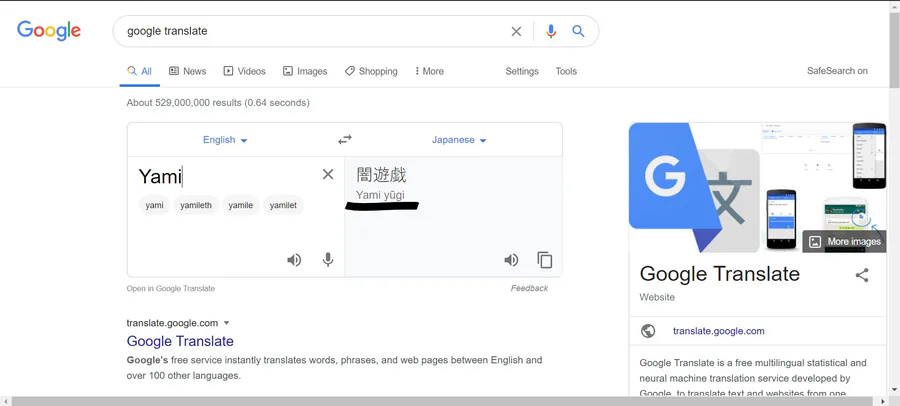Click the romanization Yami yūgi
The height and width of the screenshot is (406, 900).
tap(380, 195)
